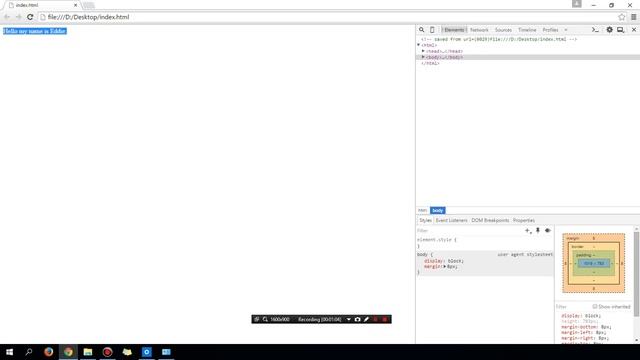Image resolution: width=640 pixels, height=360 pixels.
Task: Bookmark this page with star icon
Action: (x=622, y=17)
